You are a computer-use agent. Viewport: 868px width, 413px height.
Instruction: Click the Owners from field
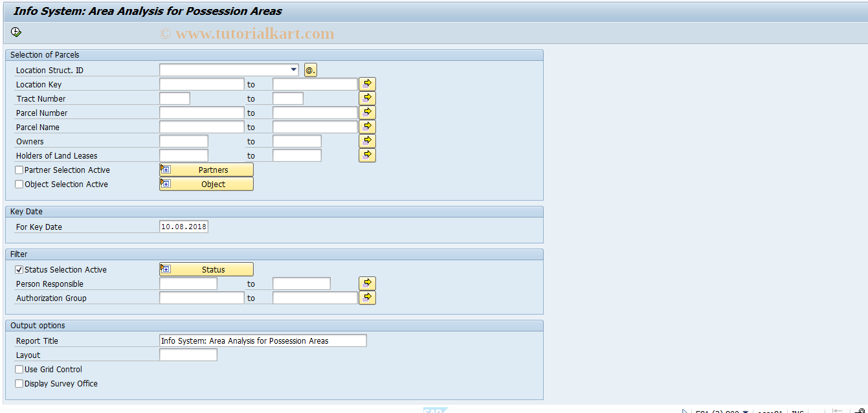pyautogui.click(x=184, y=141)
